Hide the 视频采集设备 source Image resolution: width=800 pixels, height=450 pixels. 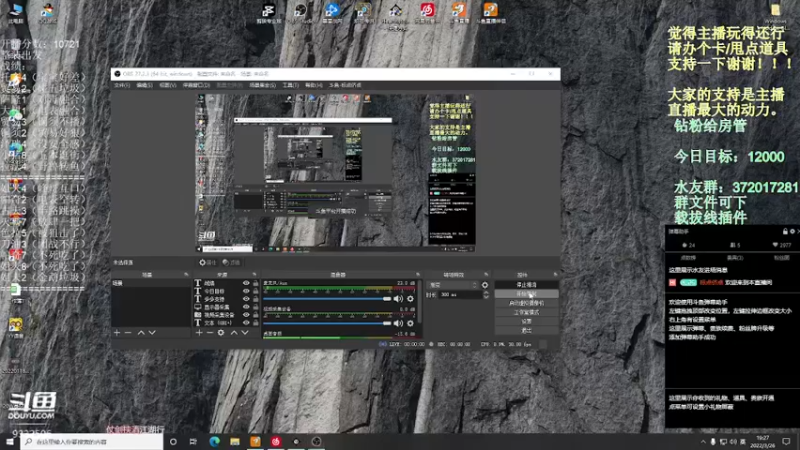coord(246,315)
